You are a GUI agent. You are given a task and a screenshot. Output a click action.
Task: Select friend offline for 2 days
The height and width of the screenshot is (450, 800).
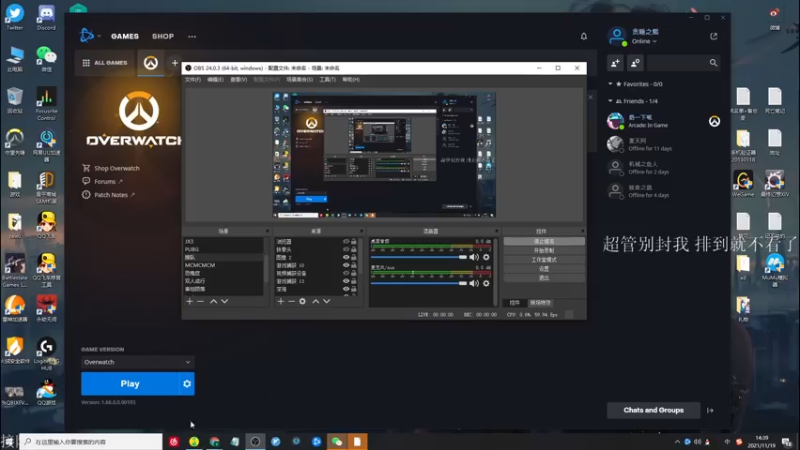663,168
